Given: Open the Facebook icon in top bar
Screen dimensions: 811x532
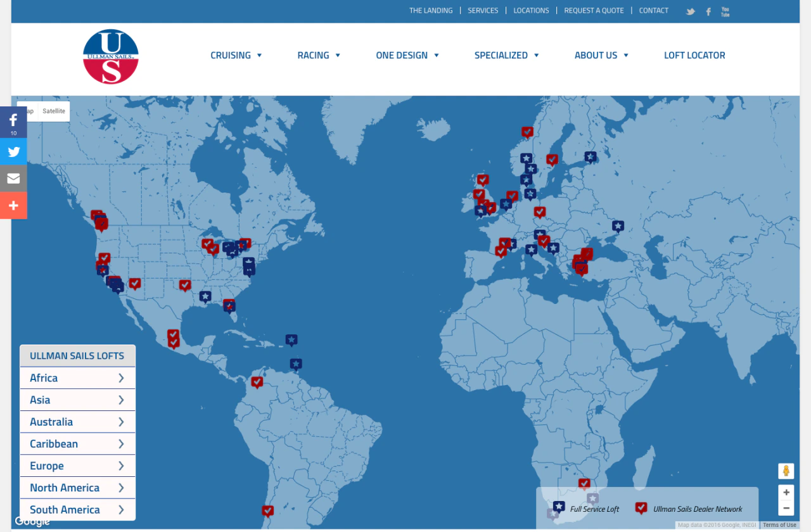Looking at the screenshot, I should click(708, 11).
